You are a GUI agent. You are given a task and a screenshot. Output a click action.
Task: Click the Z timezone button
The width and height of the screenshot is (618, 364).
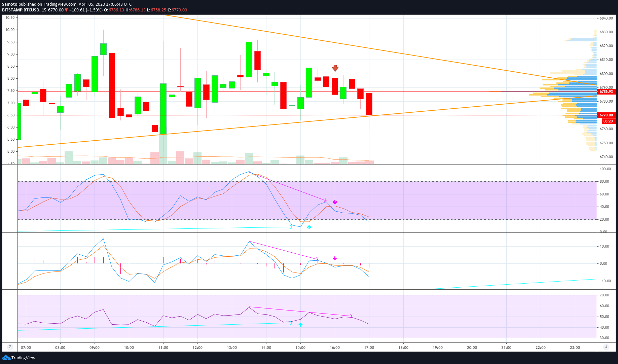coord(10,347)
